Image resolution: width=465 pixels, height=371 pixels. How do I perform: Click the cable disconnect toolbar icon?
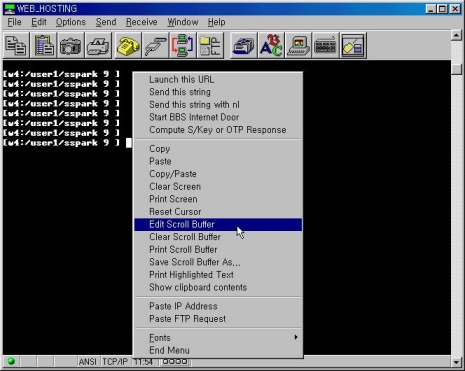point(155,45)
